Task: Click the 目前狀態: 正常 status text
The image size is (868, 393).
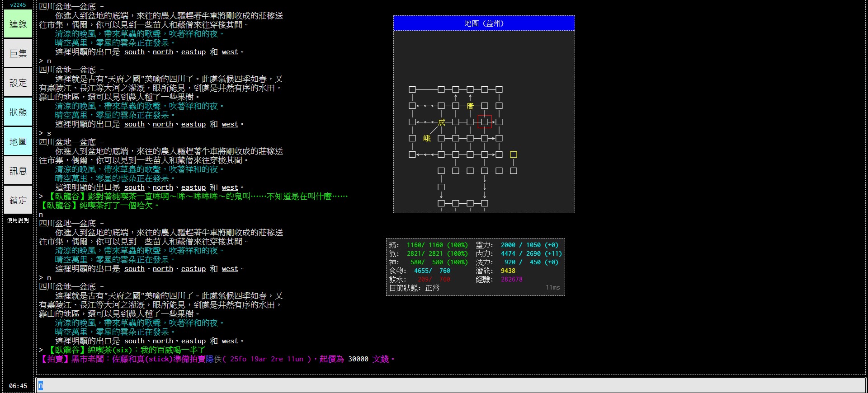Action: click(x=414, y=288)
